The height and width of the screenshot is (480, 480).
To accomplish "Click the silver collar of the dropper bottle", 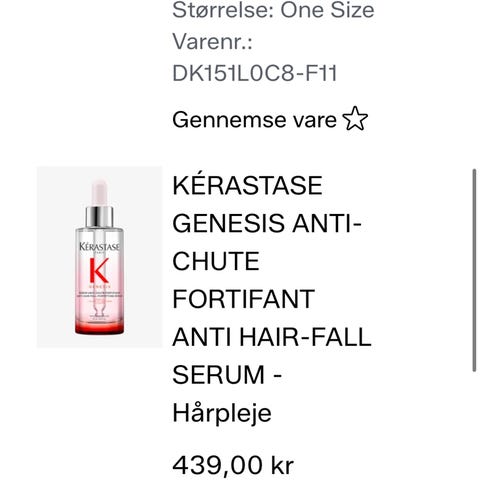I will click(99, 217).
